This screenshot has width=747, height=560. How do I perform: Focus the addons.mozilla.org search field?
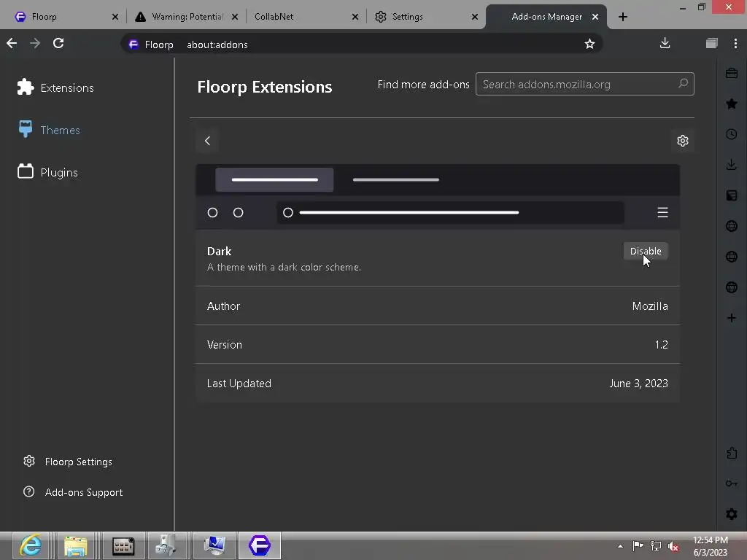coord(584,85)
